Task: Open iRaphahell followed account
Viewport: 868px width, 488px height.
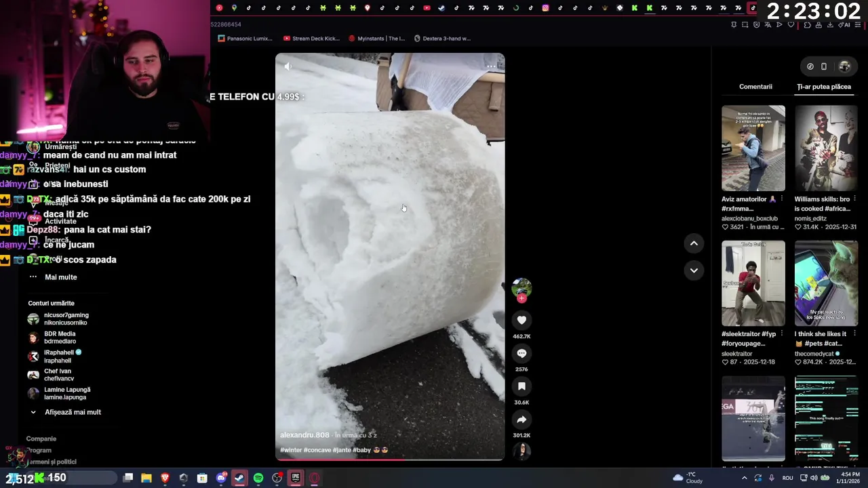Action: click(x=54, y=357)
